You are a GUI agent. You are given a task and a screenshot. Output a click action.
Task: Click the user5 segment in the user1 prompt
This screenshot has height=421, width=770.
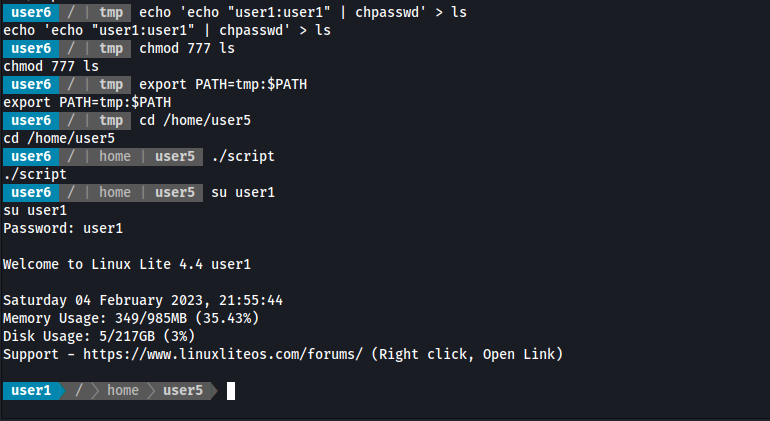point(183,391)
